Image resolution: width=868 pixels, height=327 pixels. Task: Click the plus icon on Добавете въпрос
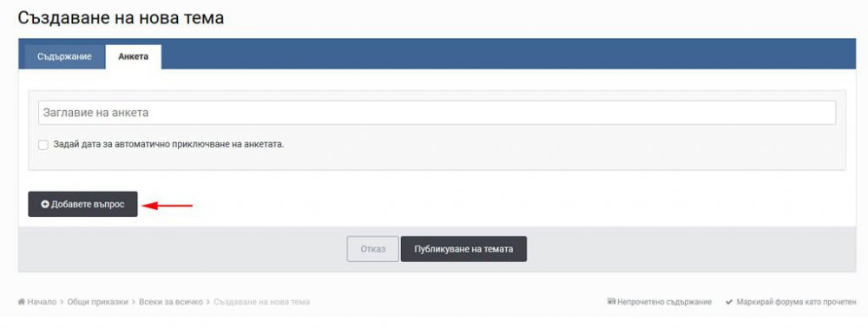click(45, 204)
